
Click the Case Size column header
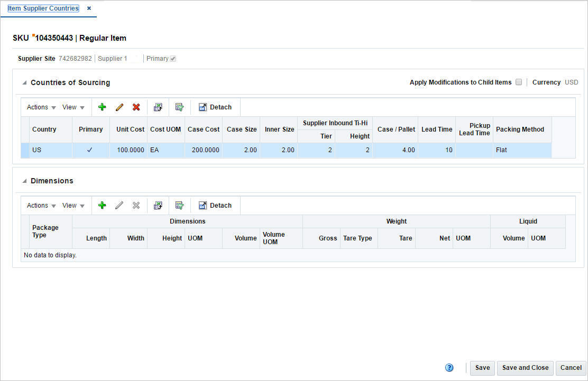[x=241, y=129]
